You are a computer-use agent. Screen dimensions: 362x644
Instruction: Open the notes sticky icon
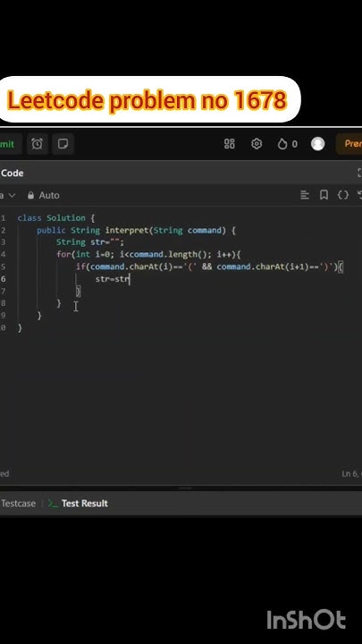pyautogui.click(x=63, y=144)
